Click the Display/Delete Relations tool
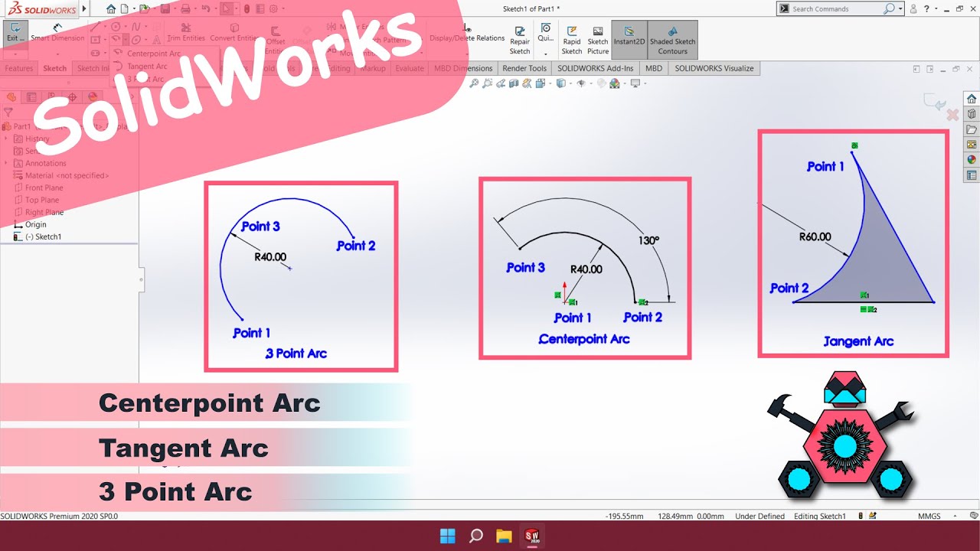The width and height of the screenshot is (980, 551). [x=467, y=33]
